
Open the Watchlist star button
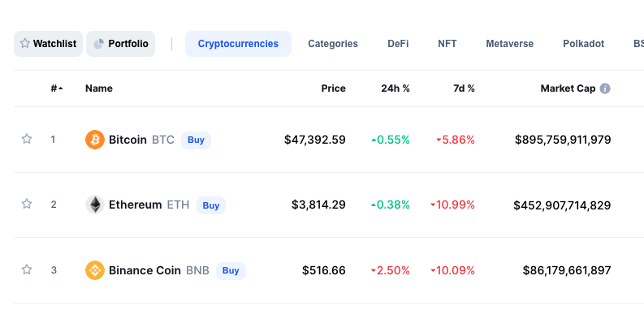[x=49, y=44]
